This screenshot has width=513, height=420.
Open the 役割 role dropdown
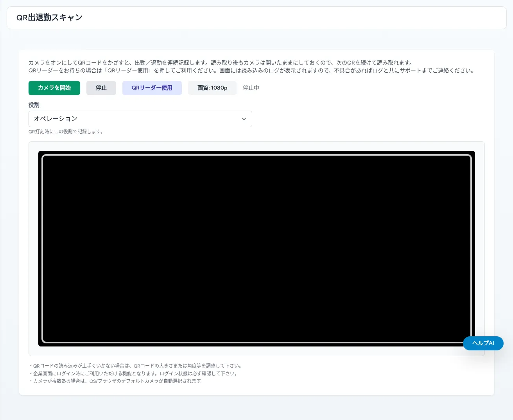[140, 119]
